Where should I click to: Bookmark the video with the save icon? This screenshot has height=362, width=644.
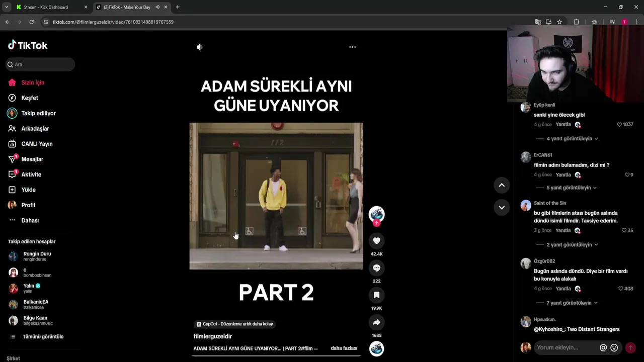pyautogui.click(x=376, y=295)
